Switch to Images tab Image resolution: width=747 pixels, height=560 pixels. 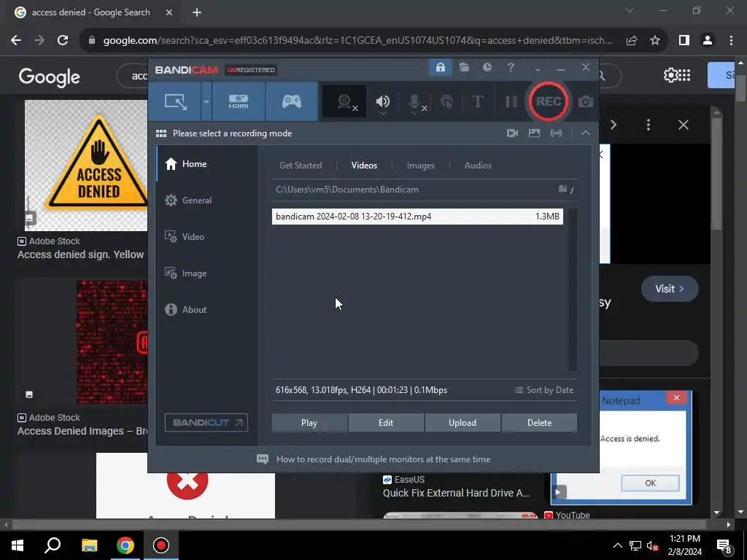pyautogui.click(x=421, y=166)
